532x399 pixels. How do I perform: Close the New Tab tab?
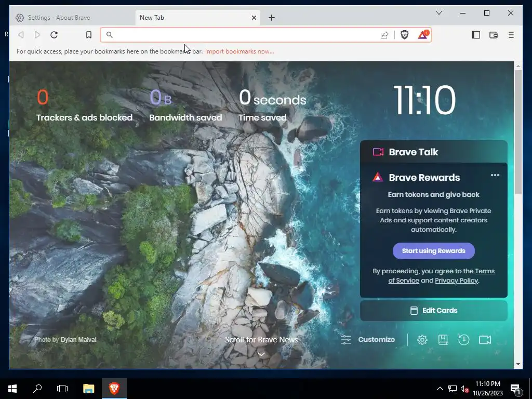(x=254, y=18)
